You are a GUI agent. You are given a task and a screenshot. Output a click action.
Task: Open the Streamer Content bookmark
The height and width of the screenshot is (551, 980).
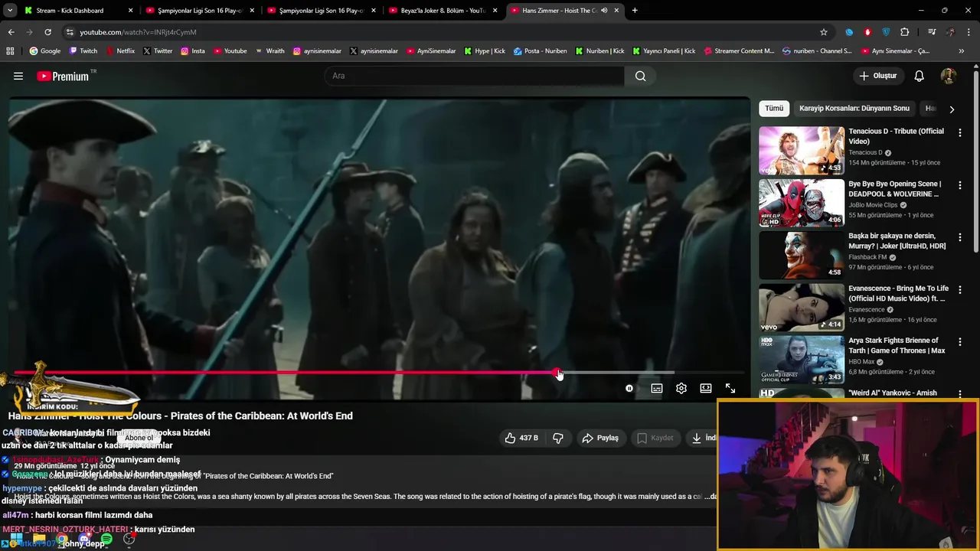(x=739, y=51)
